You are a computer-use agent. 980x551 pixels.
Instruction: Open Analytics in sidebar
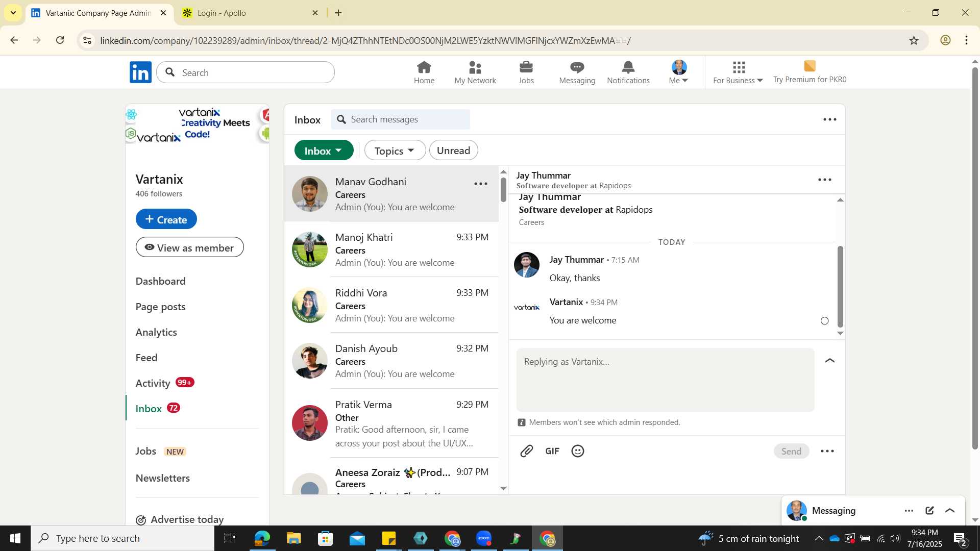156,332
